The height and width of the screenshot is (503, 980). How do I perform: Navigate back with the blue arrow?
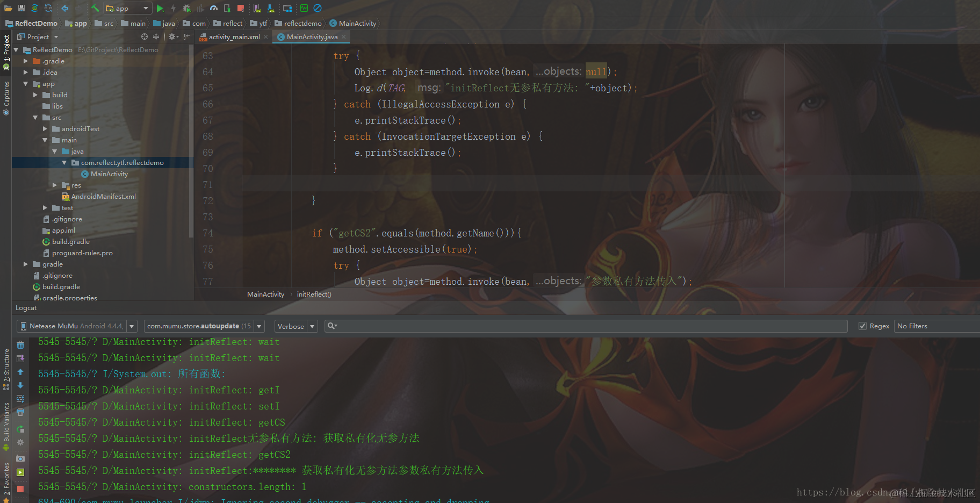coord(65,8)
